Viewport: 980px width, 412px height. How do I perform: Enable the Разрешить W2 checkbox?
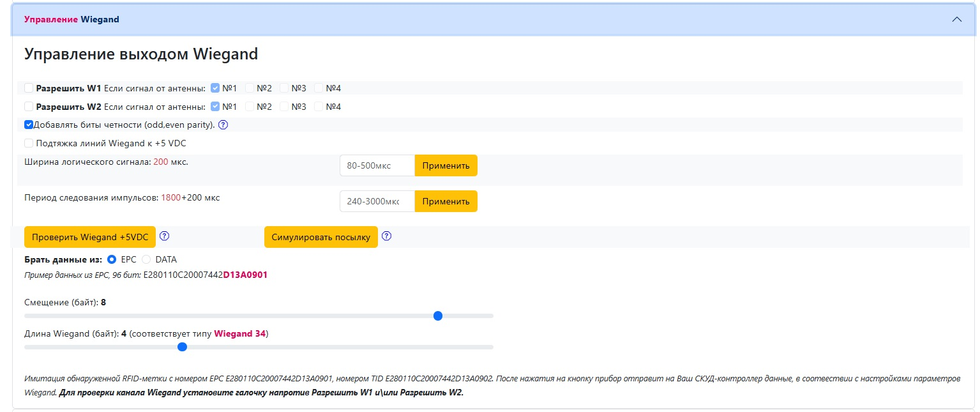tap(29, 107)
